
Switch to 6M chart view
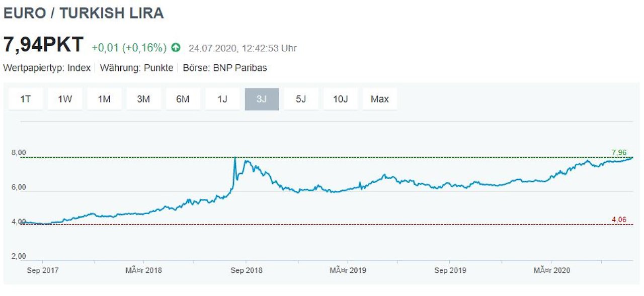click(183, 99)
